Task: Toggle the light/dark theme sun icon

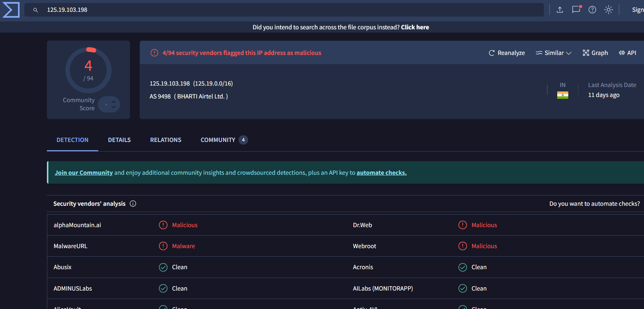Action: click(609, 10)
